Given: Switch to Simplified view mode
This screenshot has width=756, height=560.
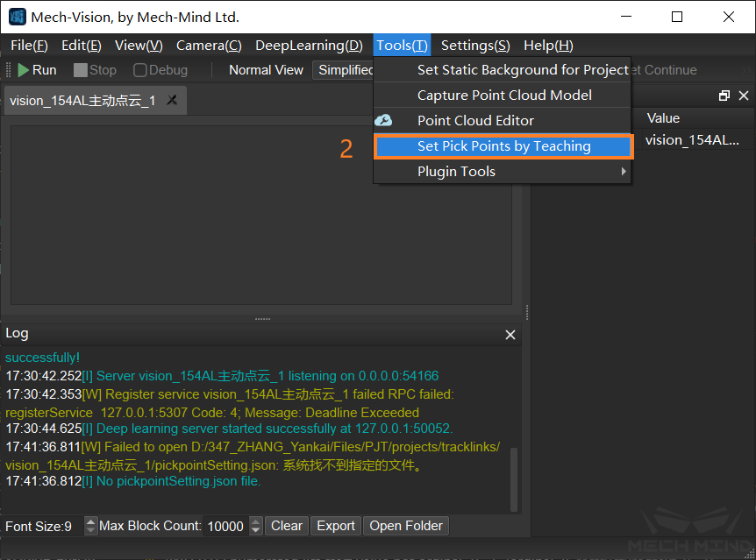Looking at the screenshot, I should (x=344, y=70).
